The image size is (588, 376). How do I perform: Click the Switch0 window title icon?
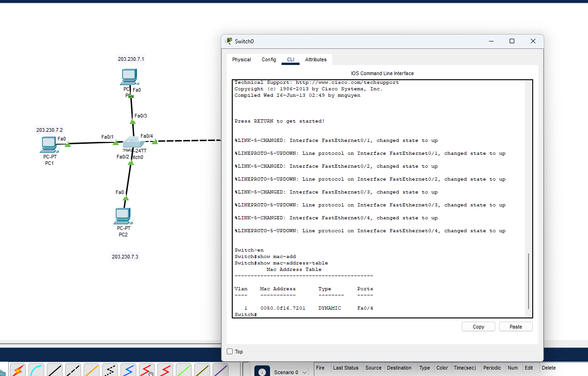pyautogui.click(x=229, y=41)
